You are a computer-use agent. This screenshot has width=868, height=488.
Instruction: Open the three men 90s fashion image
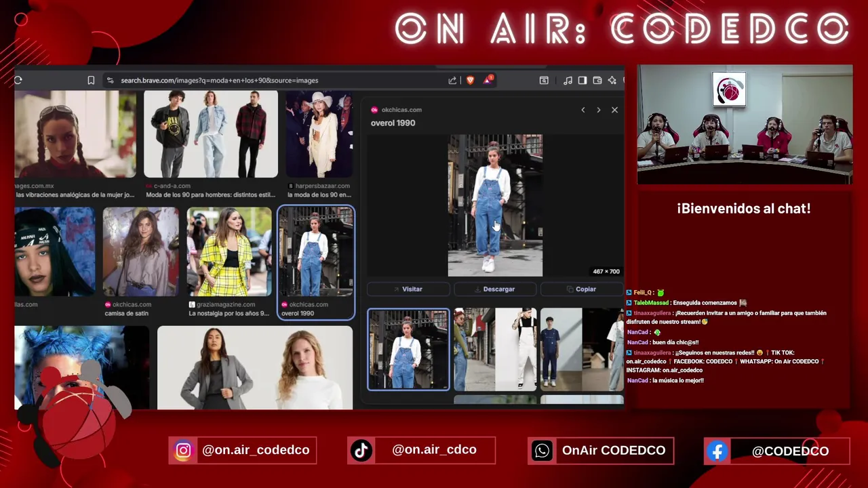211,134
